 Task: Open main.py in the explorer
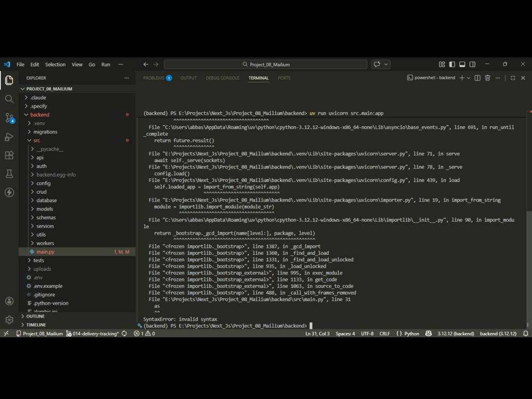[77, 252]
